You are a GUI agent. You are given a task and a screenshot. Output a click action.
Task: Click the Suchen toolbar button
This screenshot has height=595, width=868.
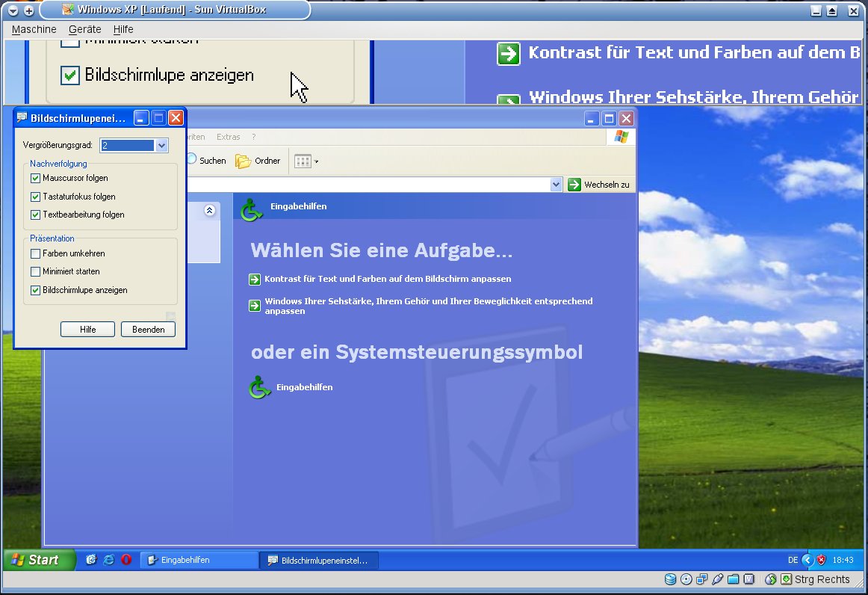coord(206,161)
